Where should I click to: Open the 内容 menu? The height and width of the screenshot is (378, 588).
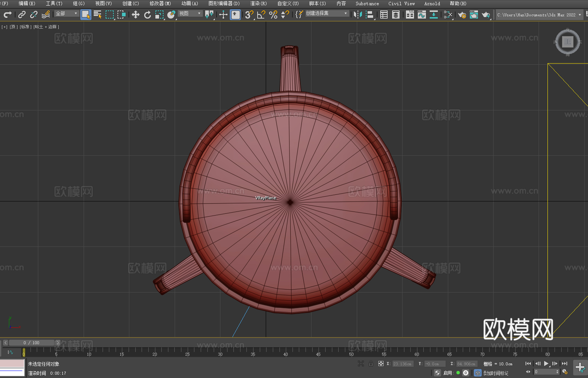tap(341, 3)
